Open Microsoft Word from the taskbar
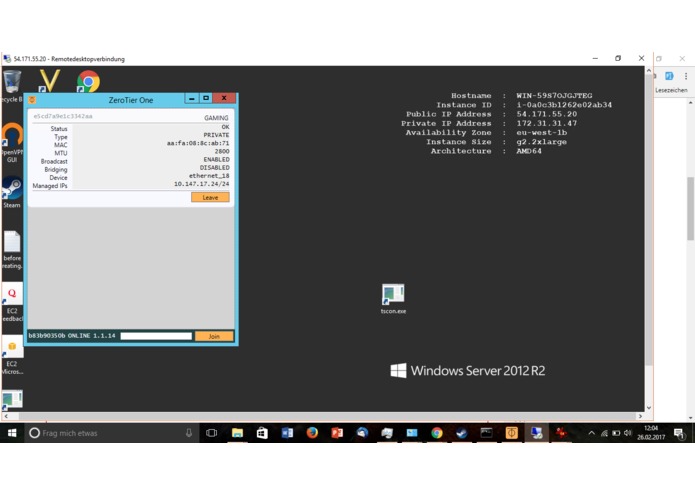The image size is (695, 494). (x=287, y=433)
